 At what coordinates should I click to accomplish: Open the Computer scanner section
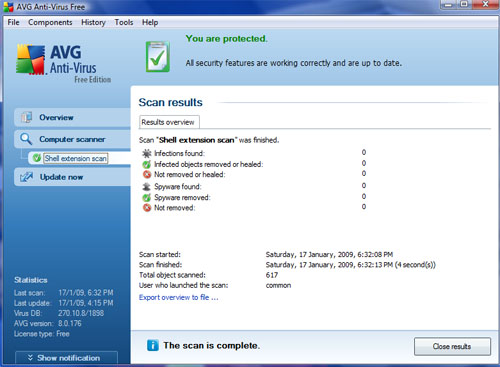click(x=72, y=139)
